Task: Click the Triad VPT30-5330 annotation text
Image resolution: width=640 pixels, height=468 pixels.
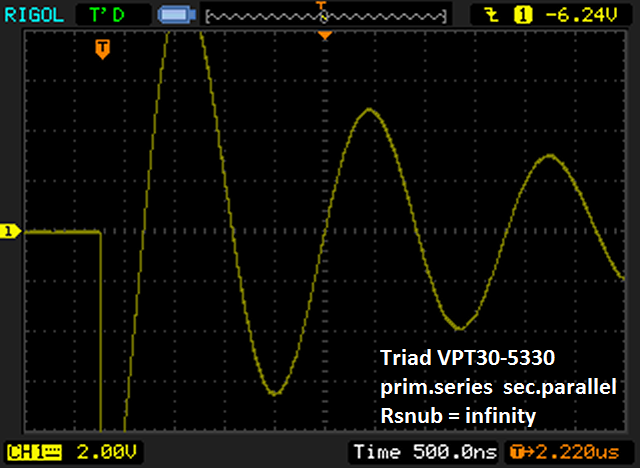Action: [x=467, y=358]
